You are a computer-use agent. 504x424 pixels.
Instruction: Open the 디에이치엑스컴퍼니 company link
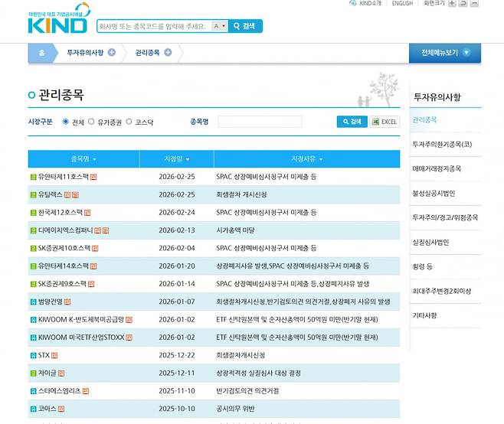[66, 230]
